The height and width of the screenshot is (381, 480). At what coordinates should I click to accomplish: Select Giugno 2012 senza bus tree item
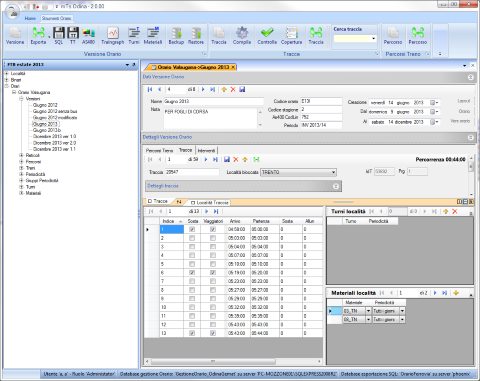pyautogui.click(x=55, y=111)
